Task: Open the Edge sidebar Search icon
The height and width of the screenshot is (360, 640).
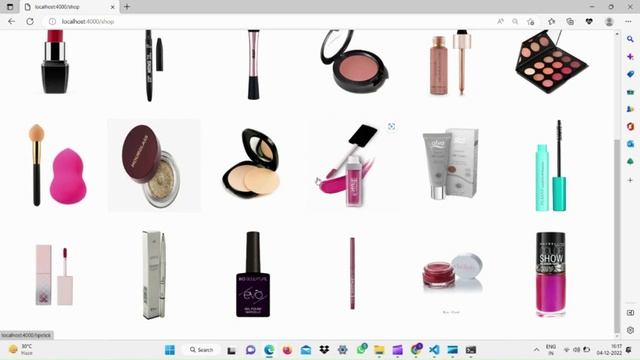Action: point(630,39)
